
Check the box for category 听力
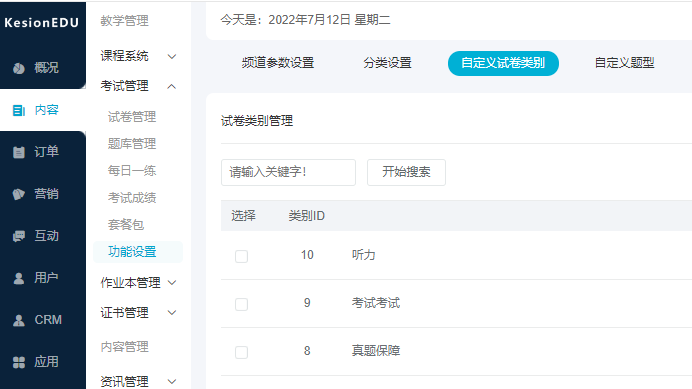[x=241, y=256]
